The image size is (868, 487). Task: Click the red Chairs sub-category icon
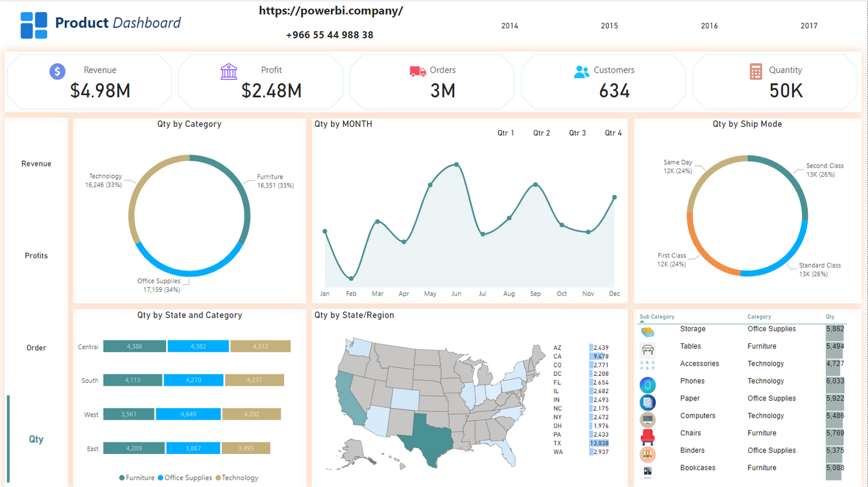coord(648,435)
